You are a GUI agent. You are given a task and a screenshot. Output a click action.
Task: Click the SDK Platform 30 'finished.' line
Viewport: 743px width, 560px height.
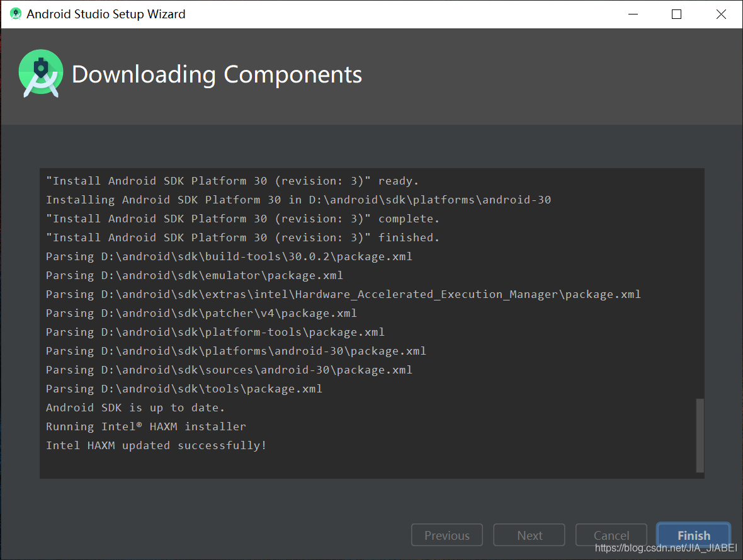point(242,237)
